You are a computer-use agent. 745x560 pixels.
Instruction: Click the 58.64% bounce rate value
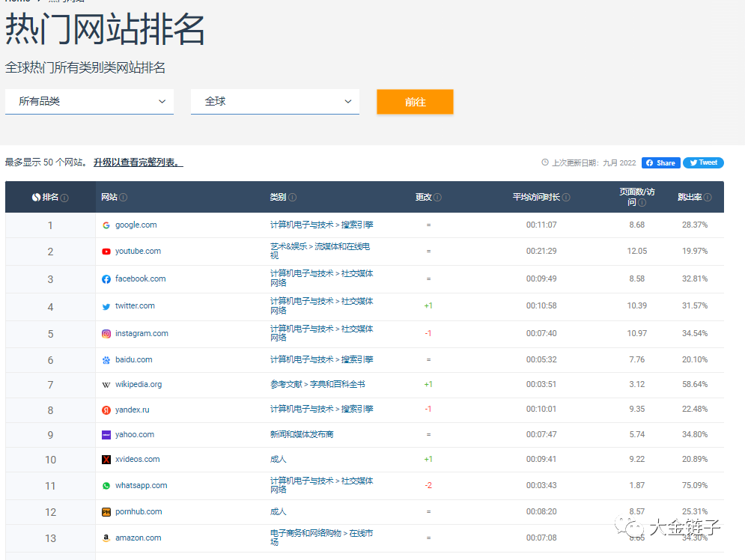coord(695,384)
